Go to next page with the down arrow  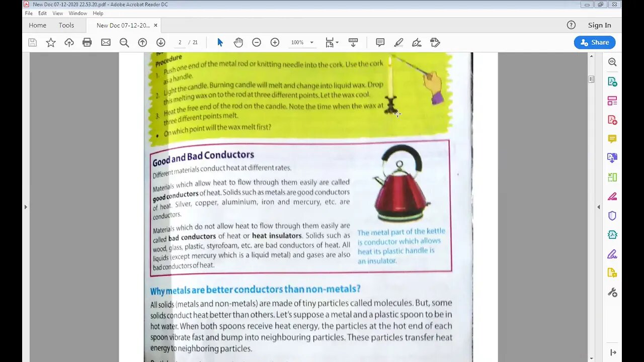click(160, 43)
